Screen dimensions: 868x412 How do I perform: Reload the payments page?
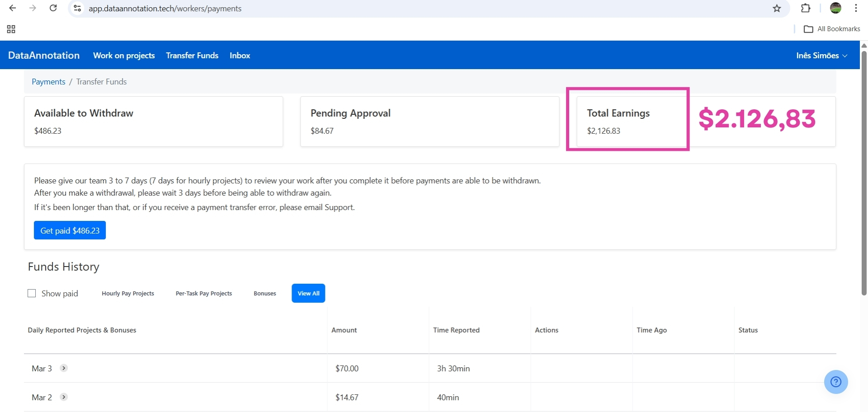[53, 8]
